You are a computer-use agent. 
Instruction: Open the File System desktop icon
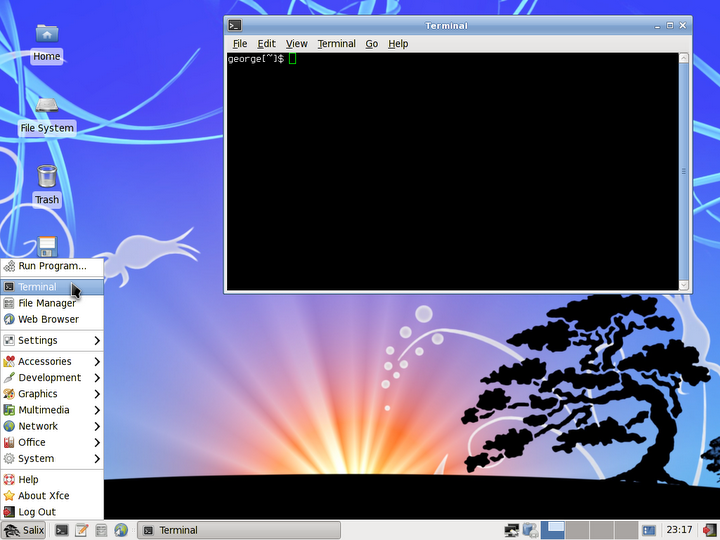pyautogui.click(x=47, y=115)
